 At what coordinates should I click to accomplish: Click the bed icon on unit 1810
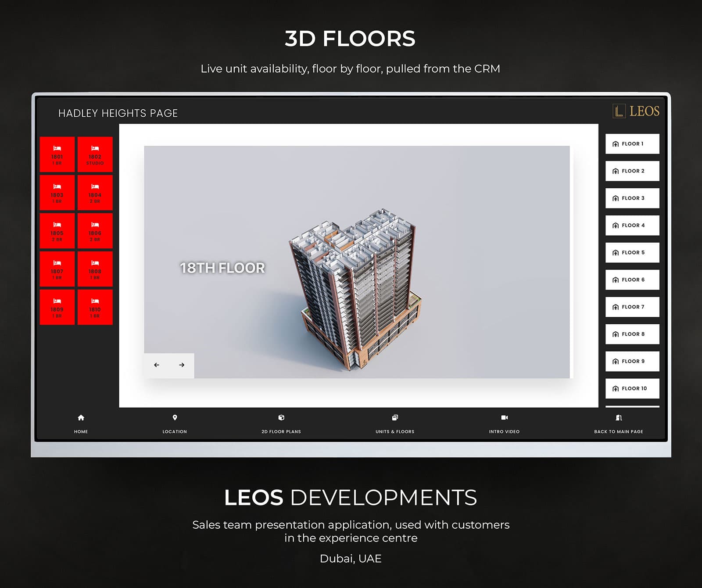95,301
